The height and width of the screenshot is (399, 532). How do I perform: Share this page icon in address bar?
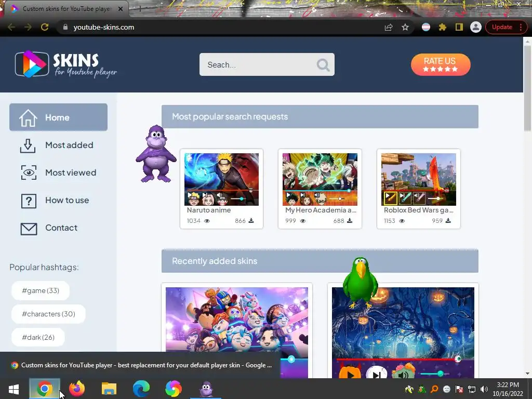389,27
